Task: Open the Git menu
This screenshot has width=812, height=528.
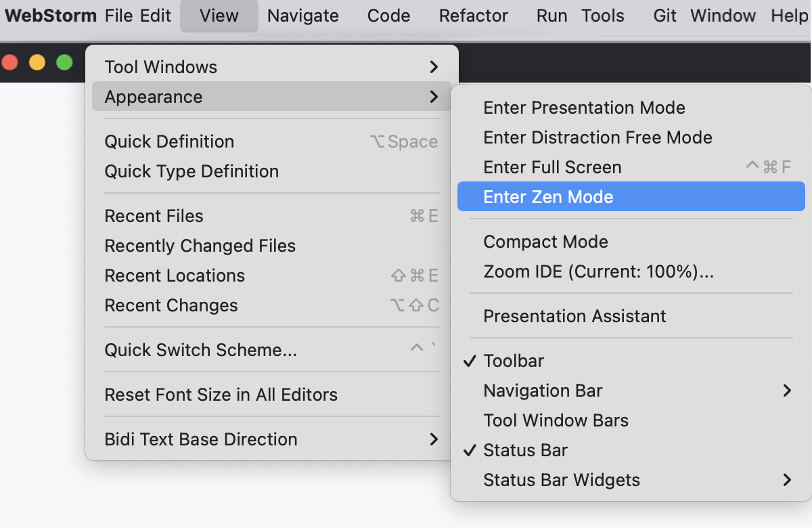Action: [x=664, y=16]
